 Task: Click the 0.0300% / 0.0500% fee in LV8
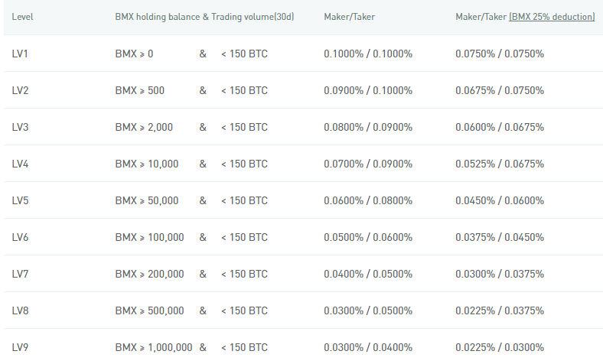click(368, 310)
